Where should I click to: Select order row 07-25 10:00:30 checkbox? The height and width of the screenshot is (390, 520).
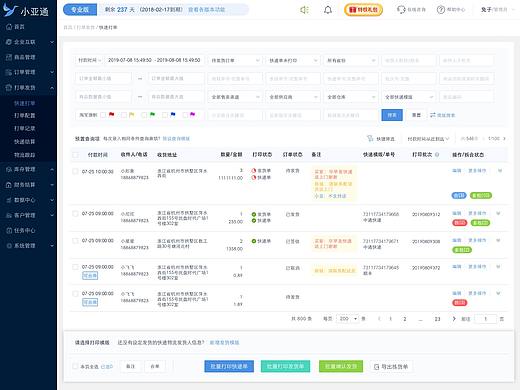[x=76, y=171]
